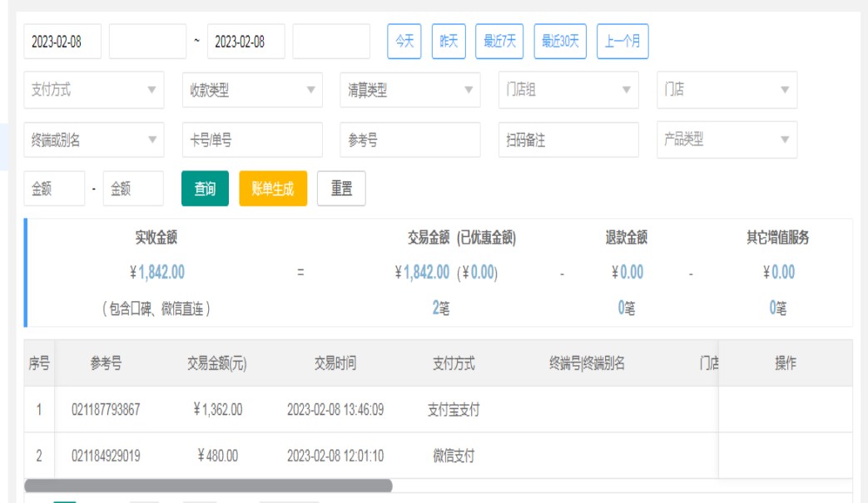The height and width of the screenshot is (503, 868).
Task: Click the 卡号/单号 input field
Action: click(x=252, y=141)
